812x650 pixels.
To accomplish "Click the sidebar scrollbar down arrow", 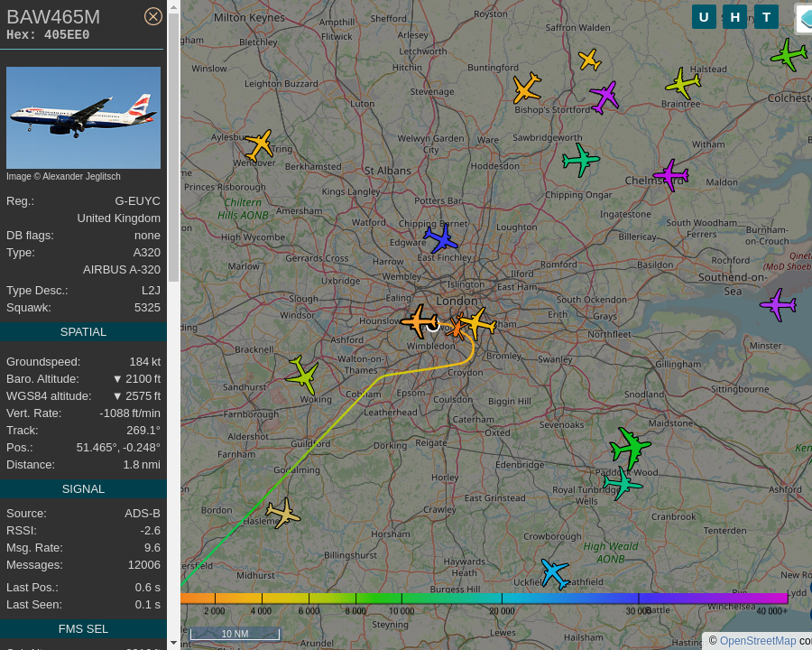I will point(173,644).
